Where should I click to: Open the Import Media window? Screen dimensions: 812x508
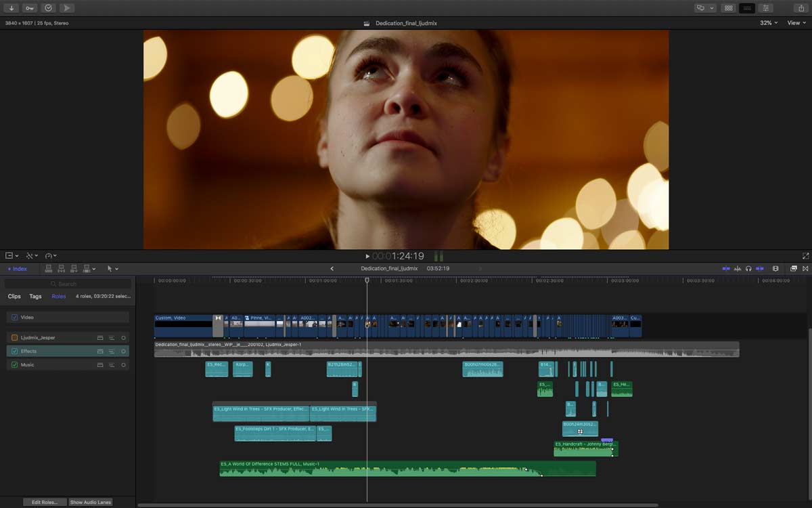(x=12, y=8)
